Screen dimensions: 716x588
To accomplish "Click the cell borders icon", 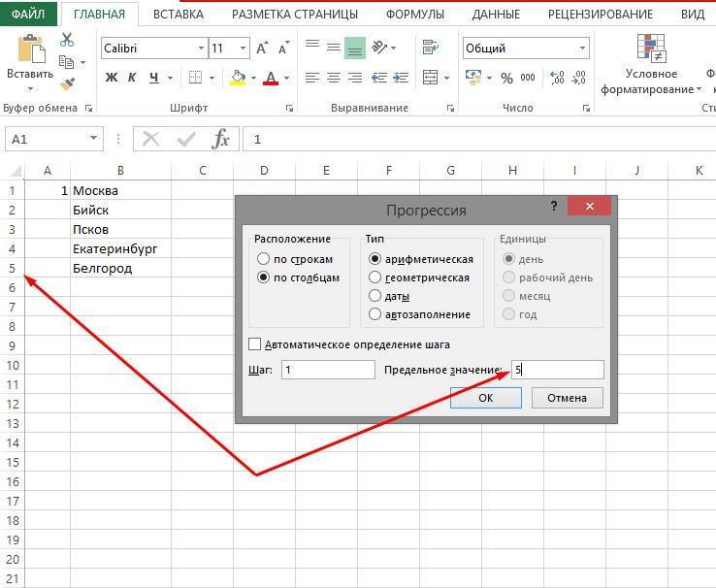I will click(x=195, y=78).
